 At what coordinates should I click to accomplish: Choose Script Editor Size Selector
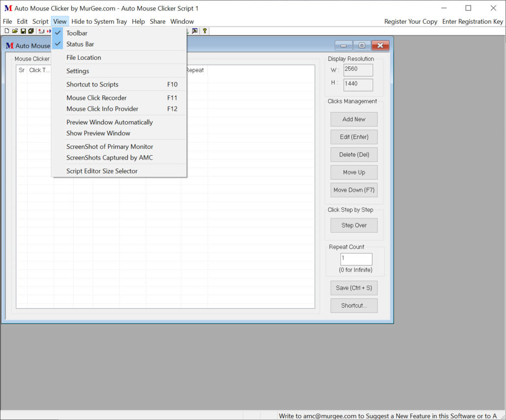pos(120,171)
